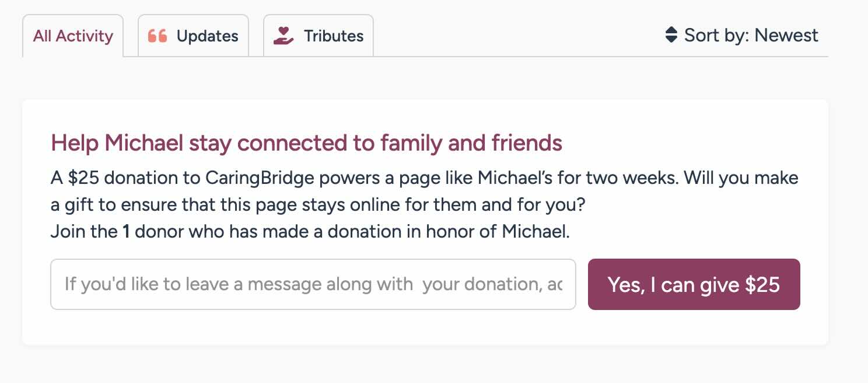Click the bold donor count number 1
Image resolution: width=868 pixels, height=383 pixels.
126,232
